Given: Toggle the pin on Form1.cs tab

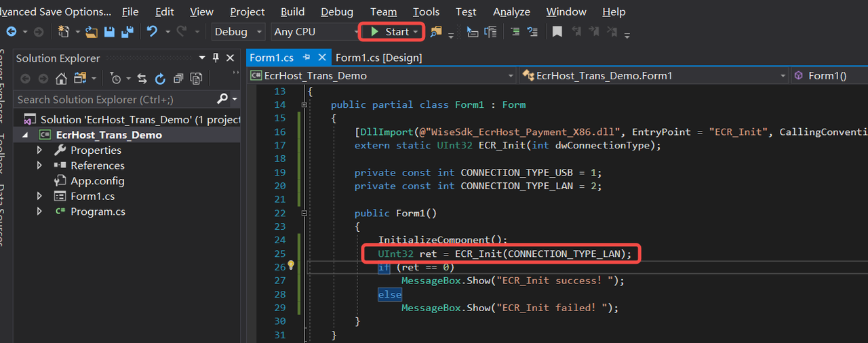Looking at the screenshot, I should pyautogui.click(x=306, y=58).
